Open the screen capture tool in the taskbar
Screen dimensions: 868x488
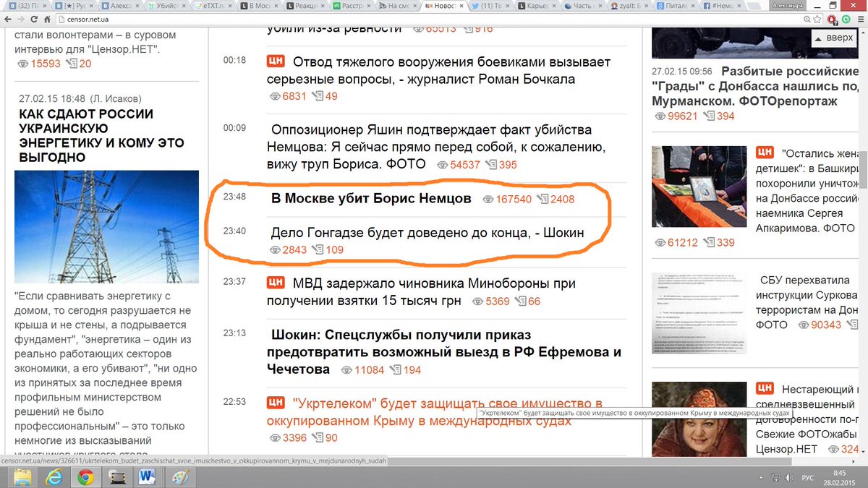[116, 477]
